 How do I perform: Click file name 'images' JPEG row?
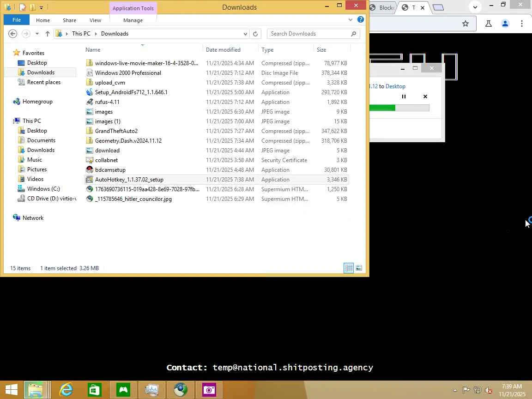click(104, 112)
